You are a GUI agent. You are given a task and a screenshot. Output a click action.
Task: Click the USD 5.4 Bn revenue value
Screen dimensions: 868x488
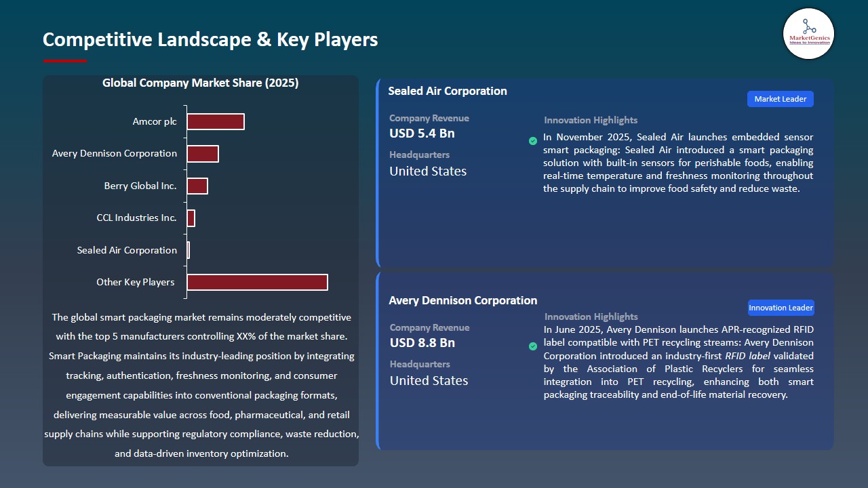(422, 134)
